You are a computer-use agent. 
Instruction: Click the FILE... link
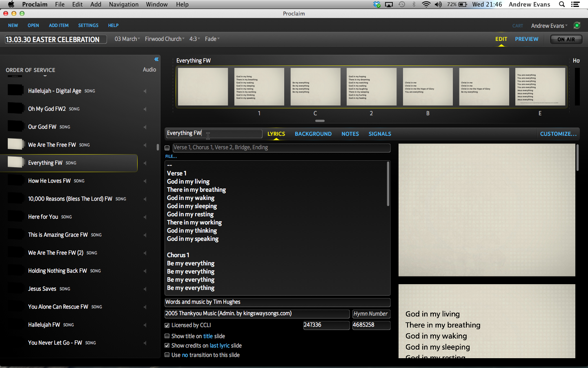(171, 156)
